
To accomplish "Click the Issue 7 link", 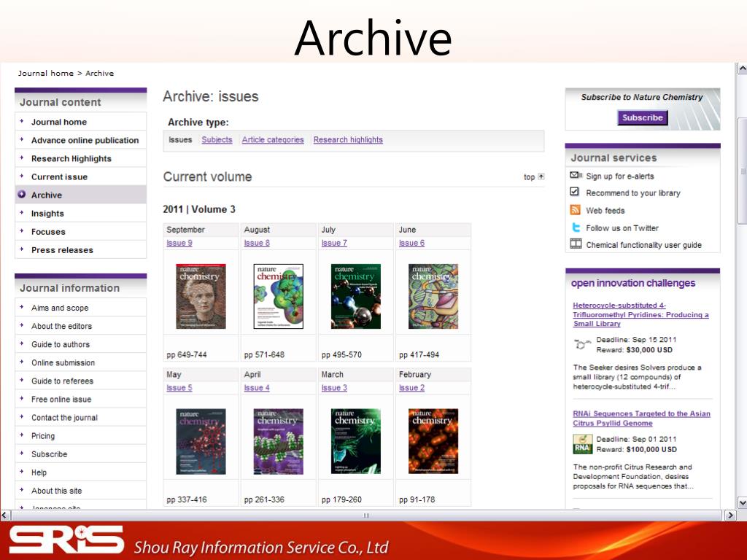I will [x=334, y=243].
